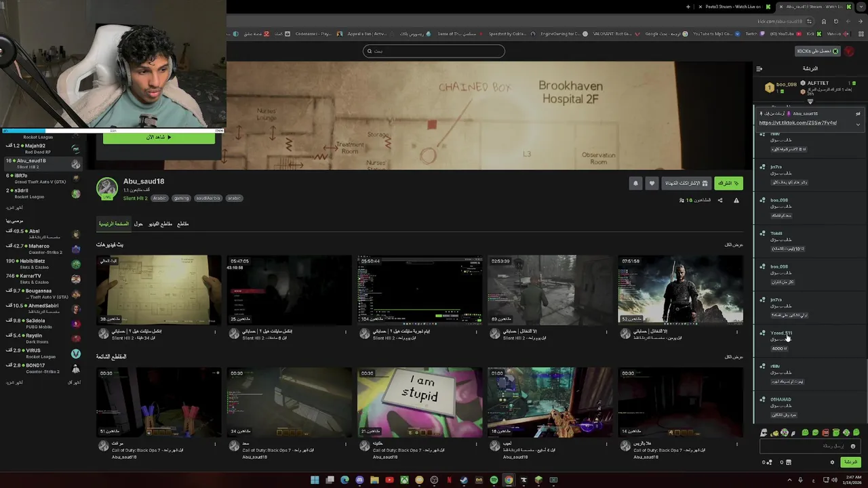
Task: Click the Windows Start button
Action: pos(315,480)
